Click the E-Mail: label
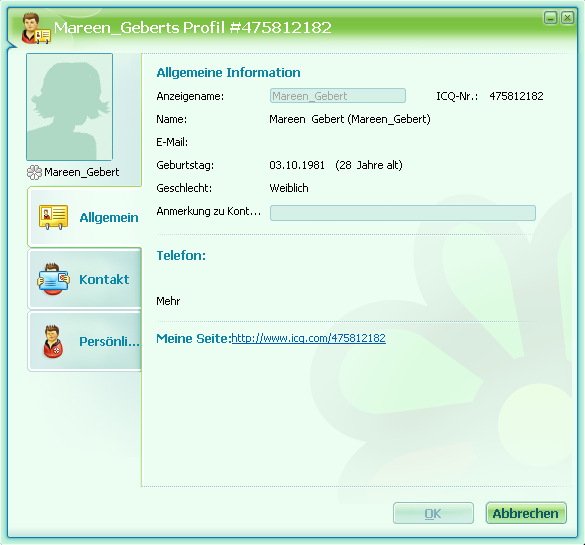This screenshot has height=545, width=585. [x=172, y=142]
